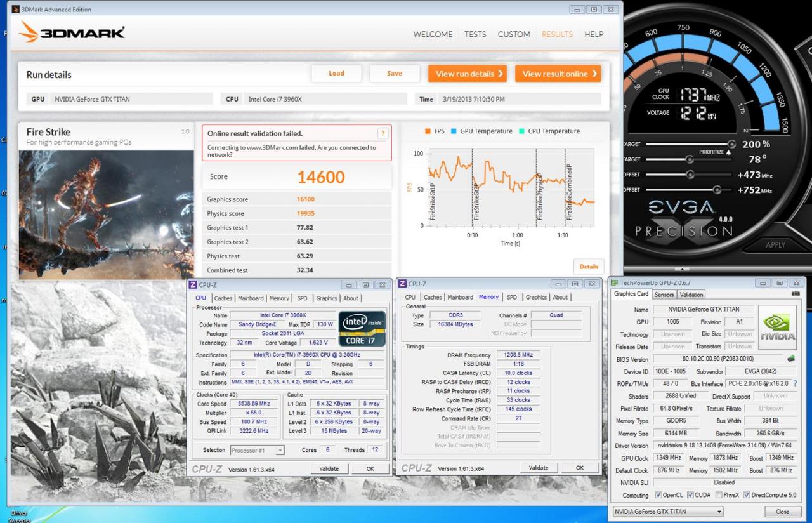812x523 pixels.
Task: Open Driver Sweeper desktop shortcut
Action: click(x=19, y=515)
